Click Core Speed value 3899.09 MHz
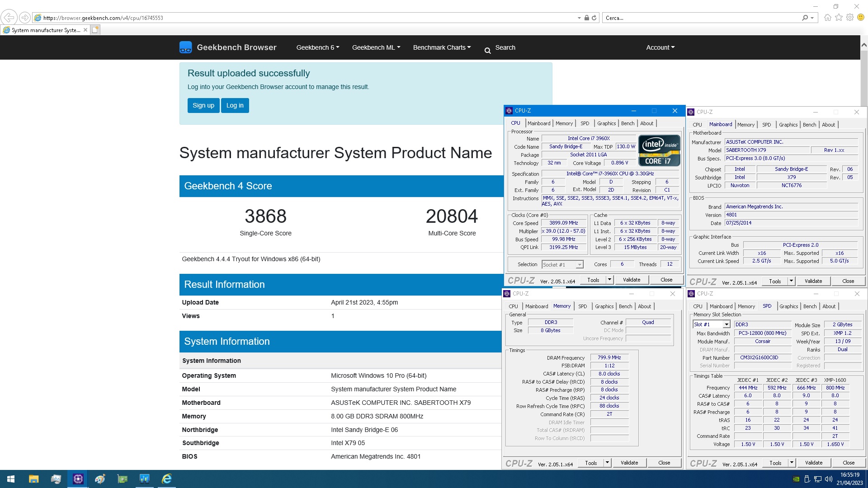The height and width of the screenshot is (488, 868). point(563,223)
